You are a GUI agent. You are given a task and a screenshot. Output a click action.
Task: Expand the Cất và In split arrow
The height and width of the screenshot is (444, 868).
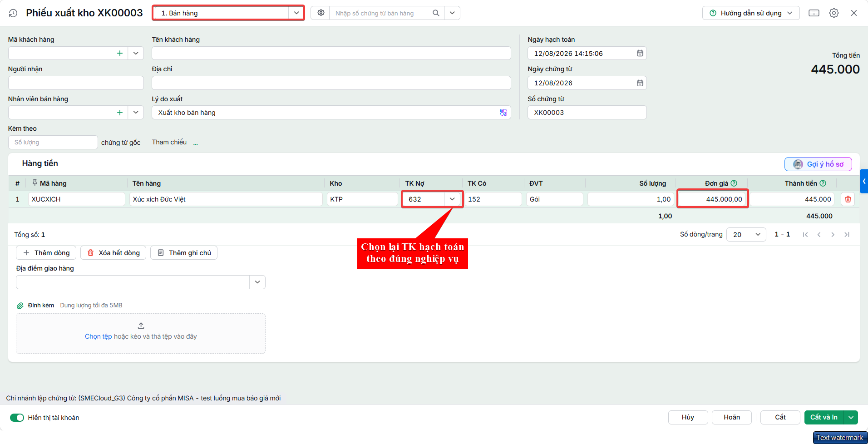click(x=851, y=418)
